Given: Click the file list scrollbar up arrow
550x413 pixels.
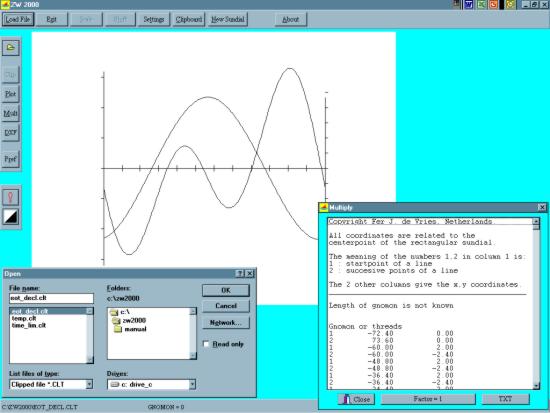Looking at the screenshot, I should click(90, 311).
